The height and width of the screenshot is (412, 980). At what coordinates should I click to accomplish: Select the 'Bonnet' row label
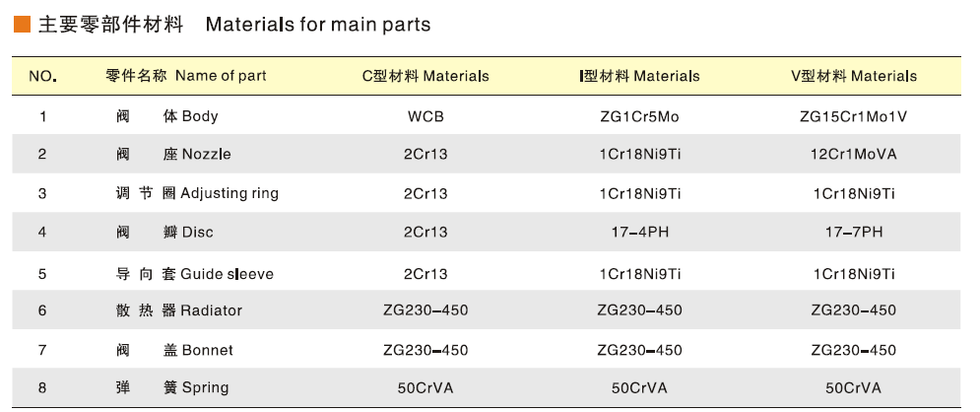coord(174,350)
